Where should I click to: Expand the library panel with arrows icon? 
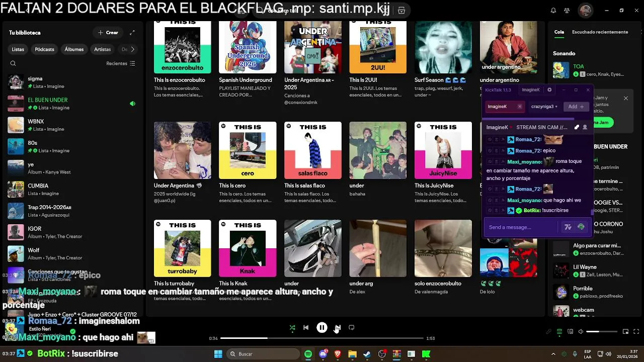click(x=132, y=33)
